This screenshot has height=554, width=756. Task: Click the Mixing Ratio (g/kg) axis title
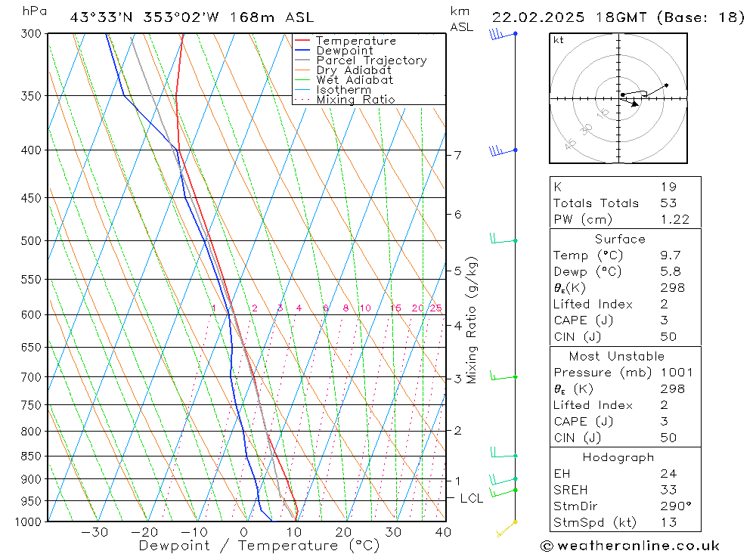coord(472,320)
